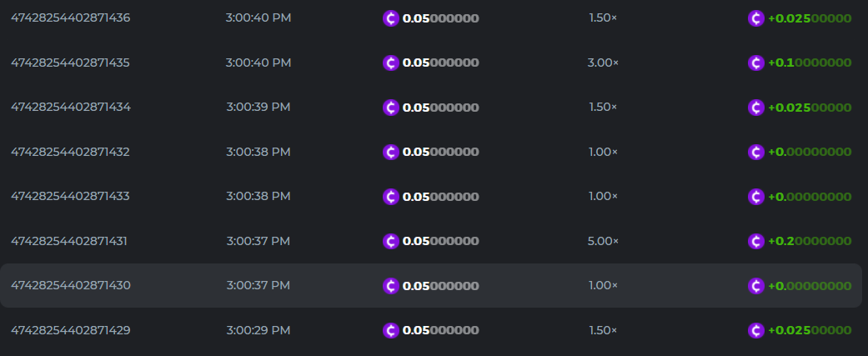
Task: Open bet ID 47428254402871432
Action: click(x=70, y=152)
